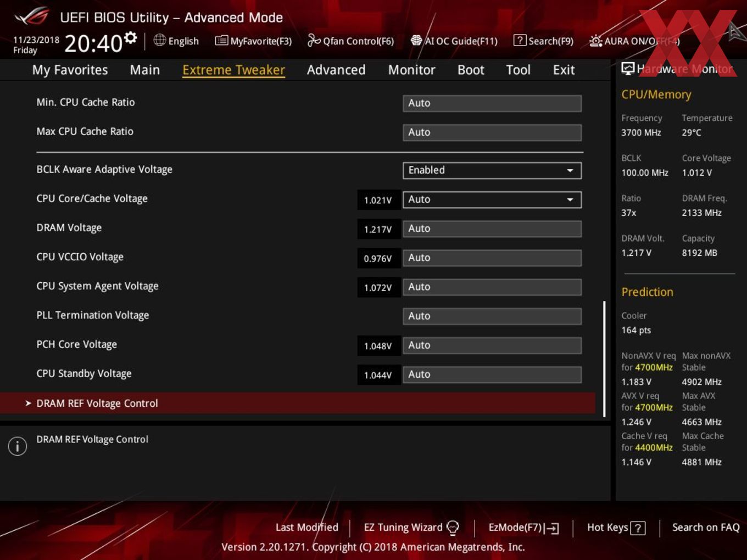Viewport: 747px width, 560px height.
Task: Click the 20:40 clock display
Action: (x=93, y=43)
